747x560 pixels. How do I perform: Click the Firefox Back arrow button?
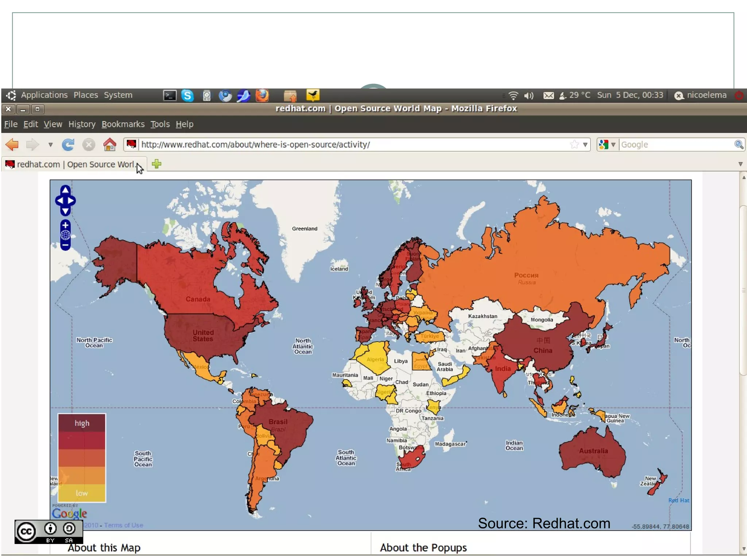point(12,145)
